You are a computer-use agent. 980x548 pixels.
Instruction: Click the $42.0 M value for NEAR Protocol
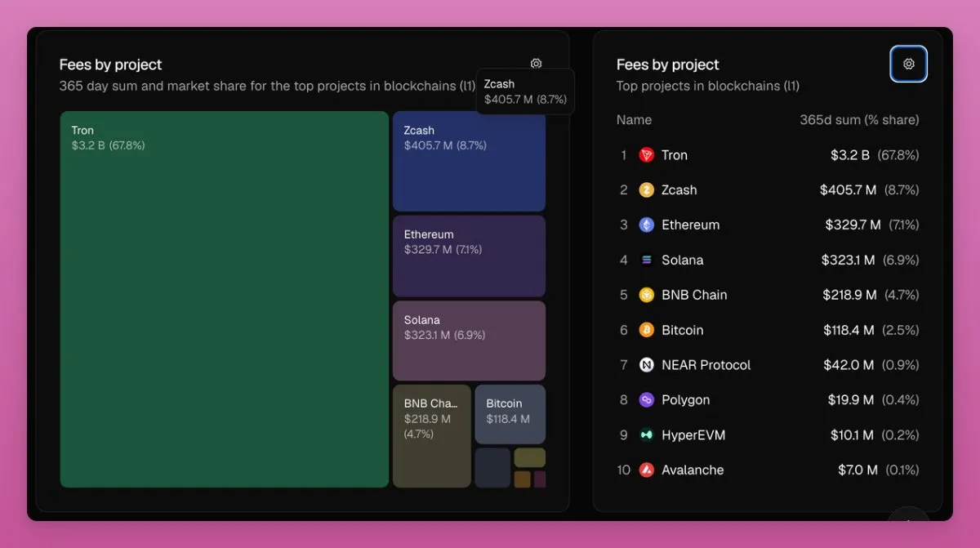pyautogui.click(x=849, y=365)
